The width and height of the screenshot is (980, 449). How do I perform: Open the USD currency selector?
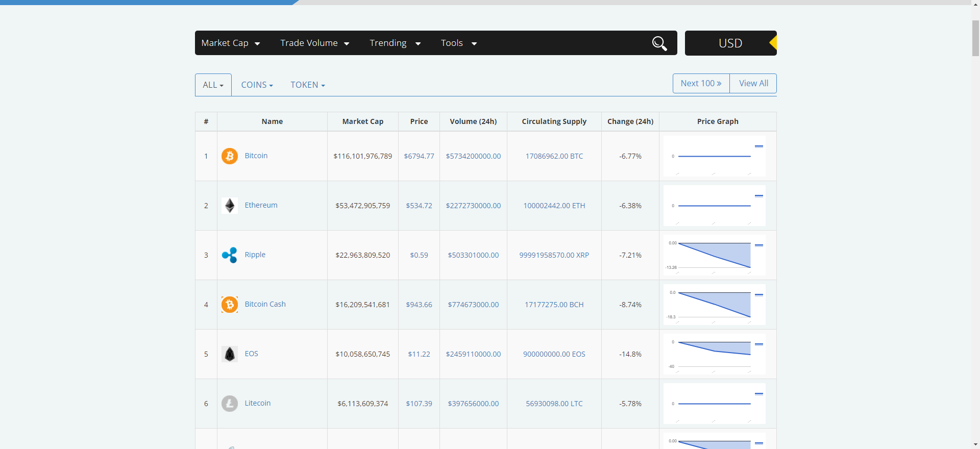point(730,43)
